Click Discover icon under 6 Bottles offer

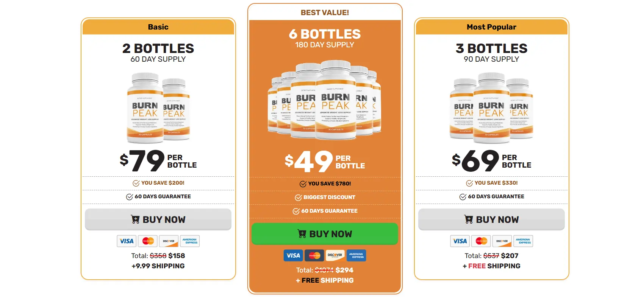335,255
